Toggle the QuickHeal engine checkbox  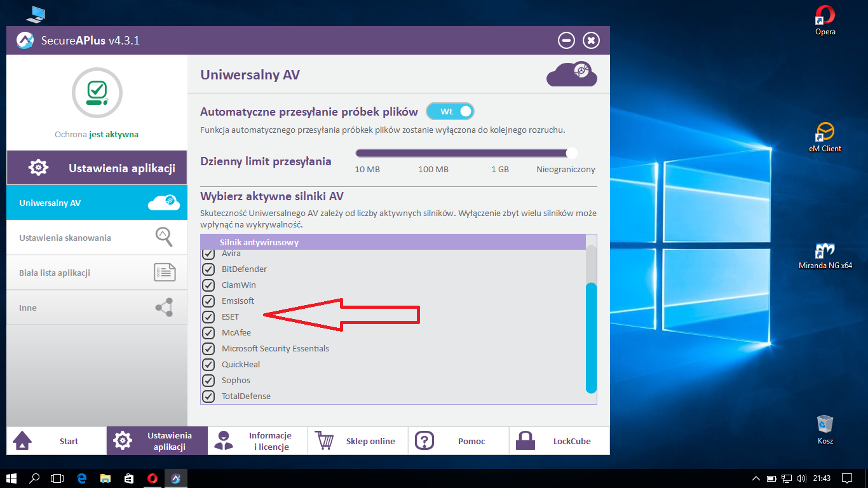point(208,365)
